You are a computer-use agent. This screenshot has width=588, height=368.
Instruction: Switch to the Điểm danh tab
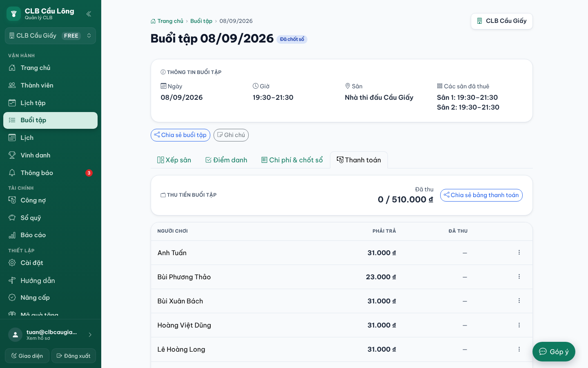[226, 160]
